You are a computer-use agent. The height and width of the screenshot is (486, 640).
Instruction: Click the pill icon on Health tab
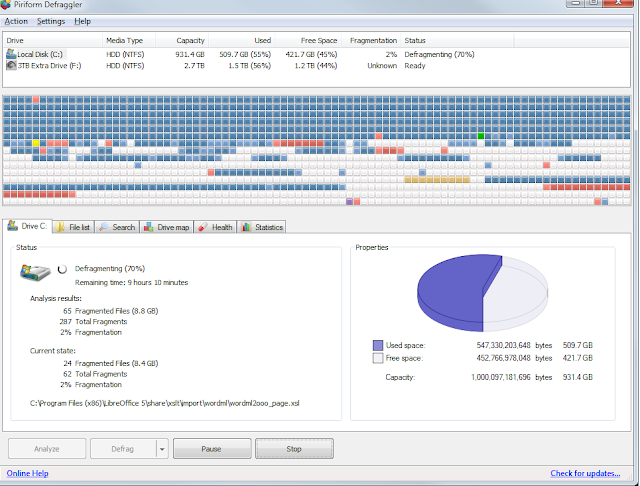pyautogui.click(x=203, y=227)
